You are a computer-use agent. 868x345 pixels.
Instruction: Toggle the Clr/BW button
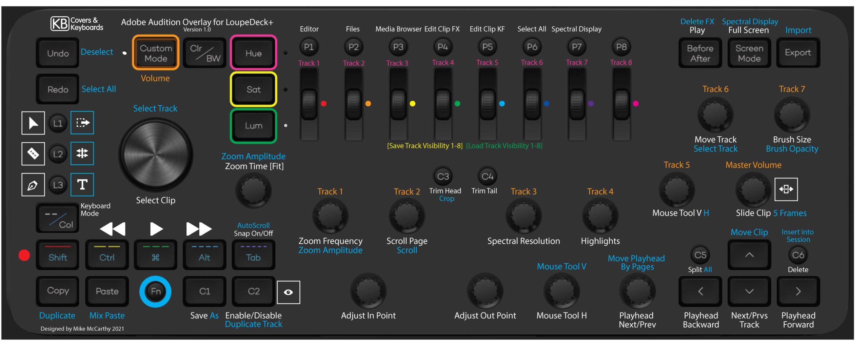point(204,53)
